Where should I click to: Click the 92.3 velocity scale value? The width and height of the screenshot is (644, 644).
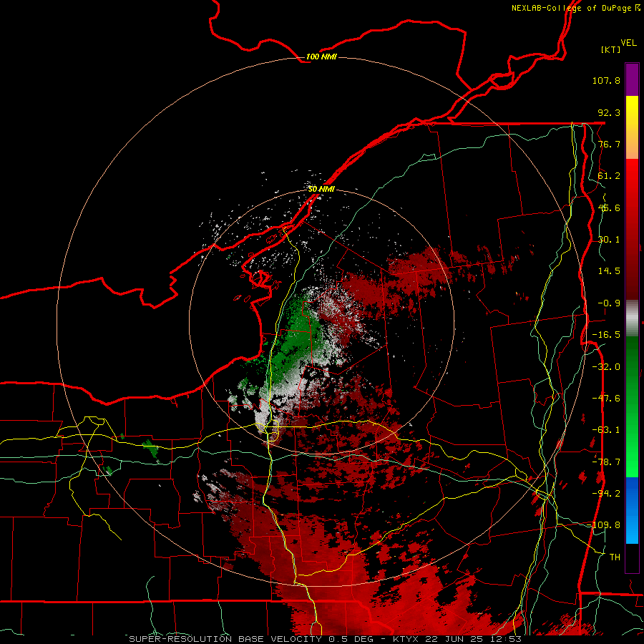point(609,112)
